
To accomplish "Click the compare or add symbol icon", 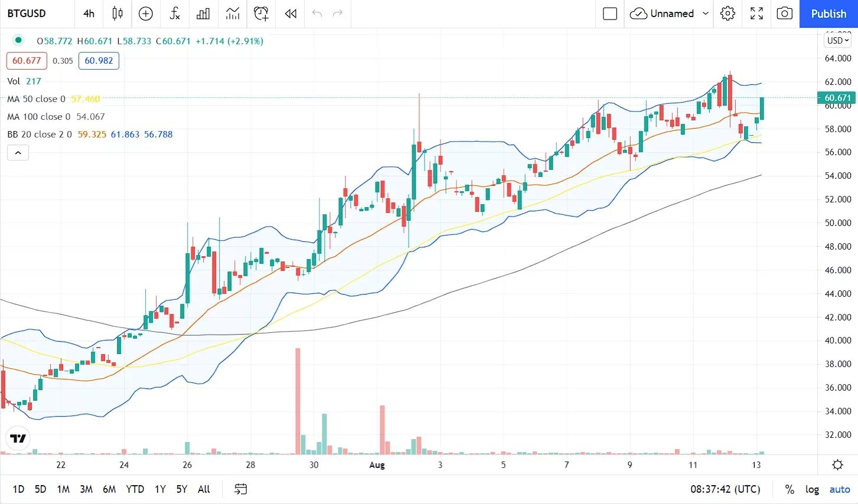I will point(146,14).
